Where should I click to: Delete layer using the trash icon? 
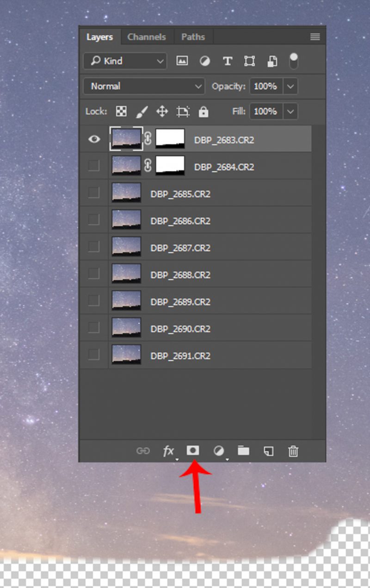(293, 451)
